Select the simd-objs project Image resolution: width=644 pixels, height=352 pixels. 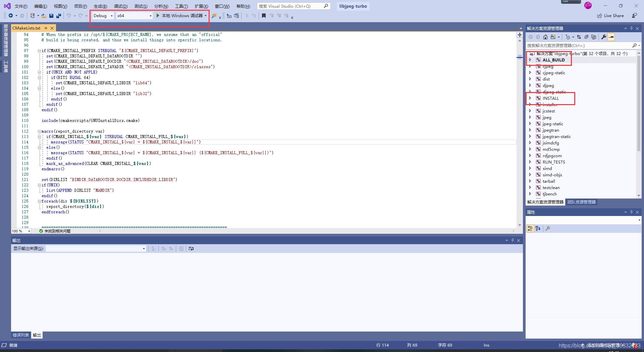[x=552, y=175]
